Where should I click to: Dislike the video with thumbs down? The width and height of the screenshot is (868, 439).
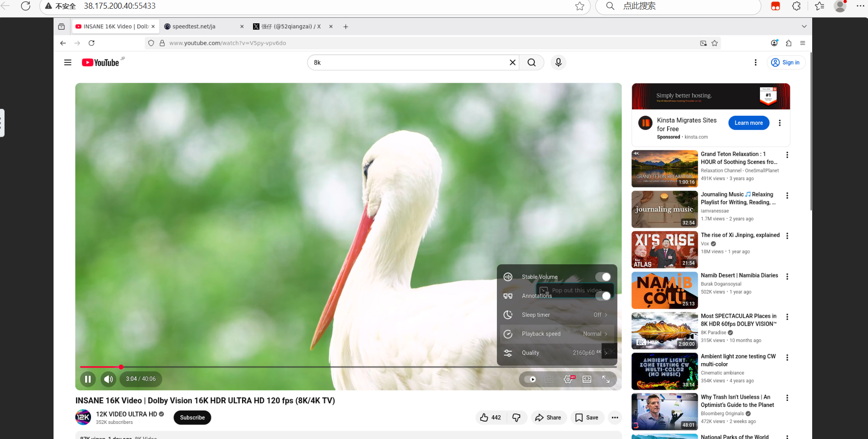[x=517, y=418]
